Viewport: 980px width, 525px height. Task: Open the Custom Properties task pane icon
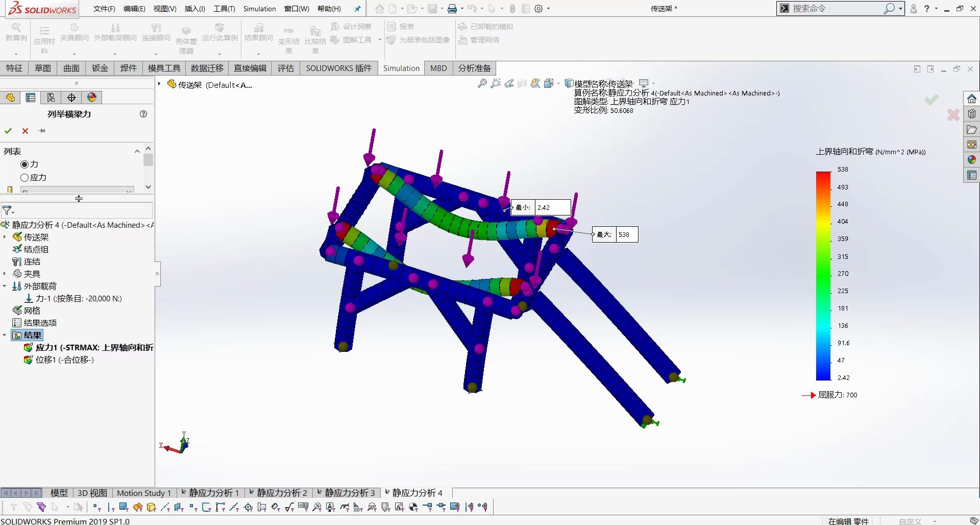click(x=972, y=176)
